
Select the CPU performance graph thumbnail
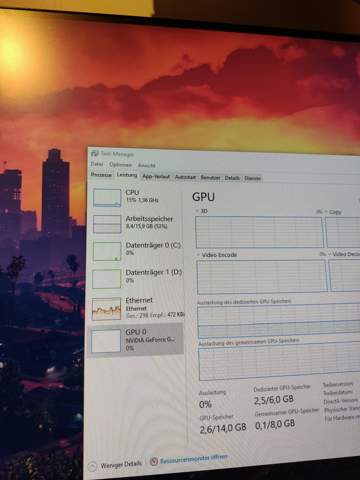click(107, 198)
